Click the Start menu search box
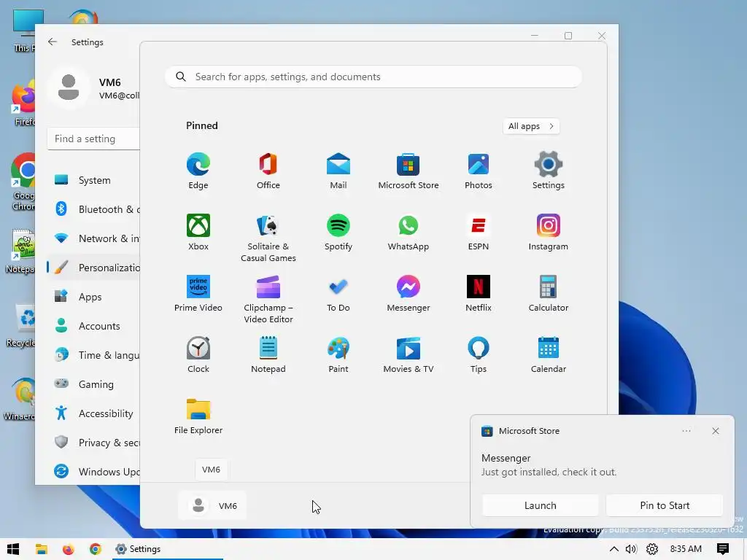This screenshot has height=560, width=747. click(x=373, y=77)
